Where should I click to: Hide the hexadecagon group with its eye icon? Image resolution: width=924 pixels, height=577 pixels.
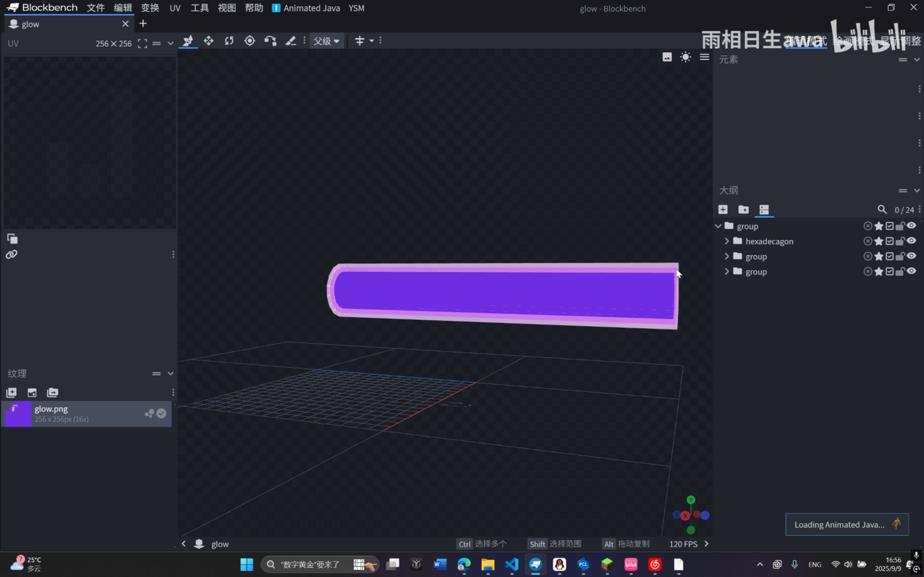click(x=912, y=241)
